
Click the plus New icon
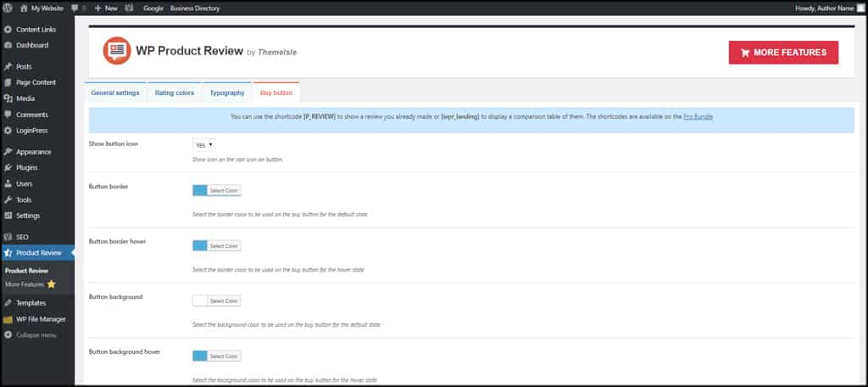tap(98, 8)
